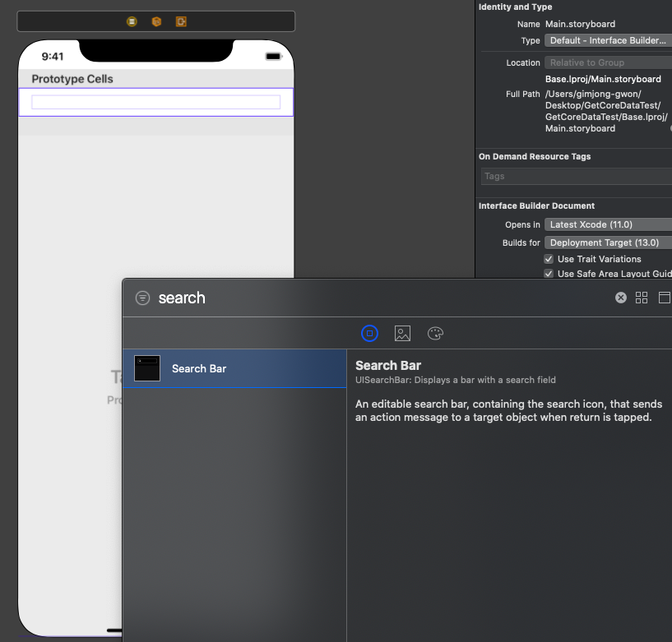Show the Objects library tab
Viewport: 672px width, 642px height.
(369, 333)
